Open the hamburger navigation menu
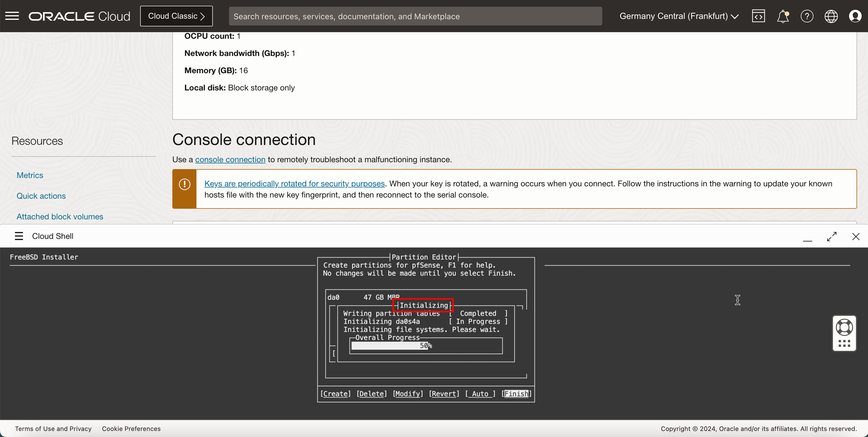868x437 pixels. (x=12, y=16)
